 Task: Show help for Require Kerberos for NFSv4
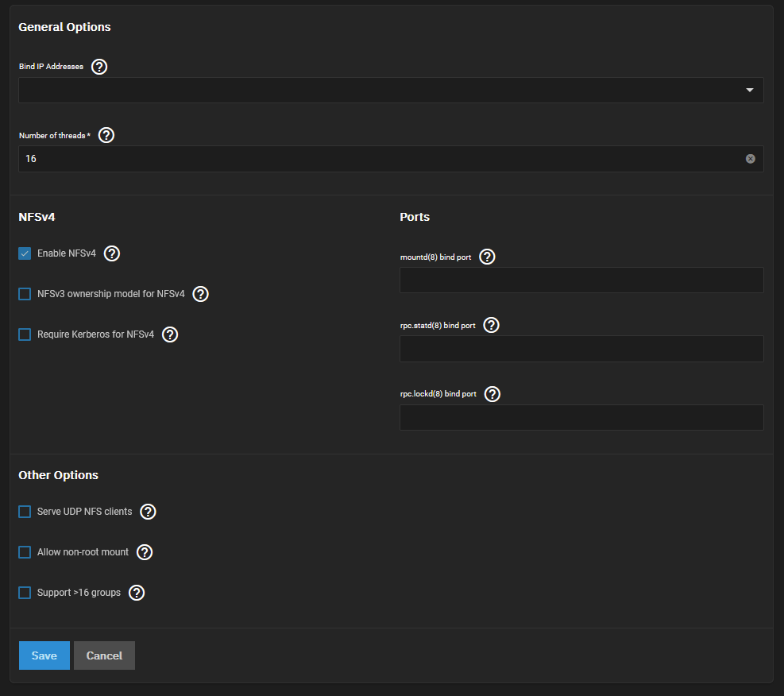click(x=170, y=334)
